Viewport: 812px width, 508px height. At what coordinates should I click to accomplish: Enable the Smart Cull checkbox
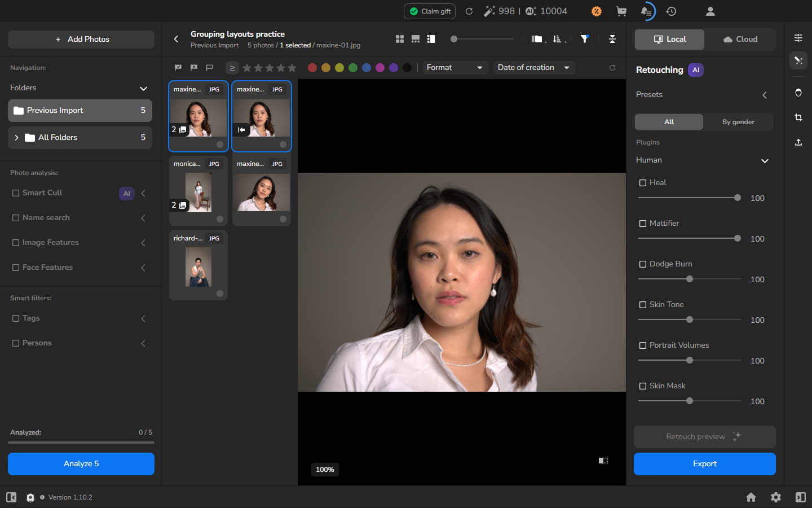pyautogui.click(x=16, y=193)
